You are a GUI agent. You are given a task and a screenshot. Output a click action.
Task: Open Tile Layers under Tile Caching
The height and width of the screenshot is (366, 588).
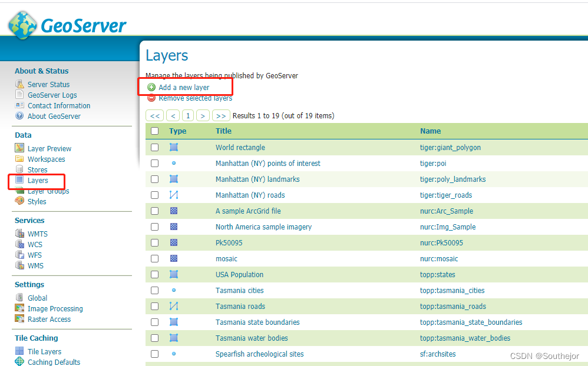(x=44, y=351)
